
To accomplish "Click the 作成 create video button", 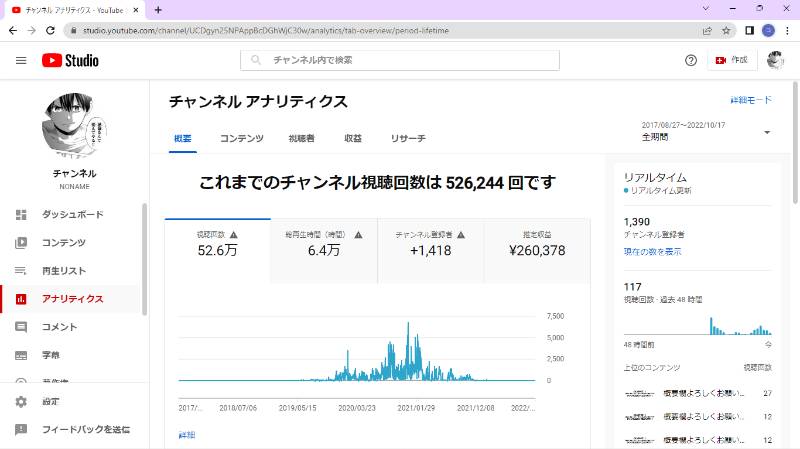I will 732,60.
